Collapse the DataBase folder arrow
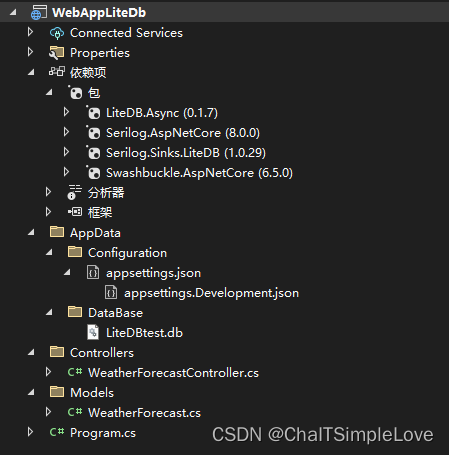Viewport: 449px width, 455px height. pyautogui.click(x=49, y=312)
